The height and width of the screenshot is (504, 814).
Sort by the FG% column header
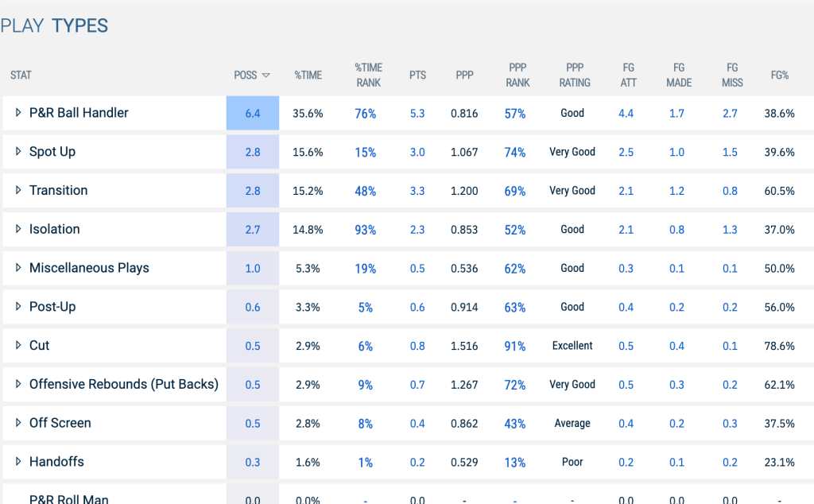click(x=780, y=76)
